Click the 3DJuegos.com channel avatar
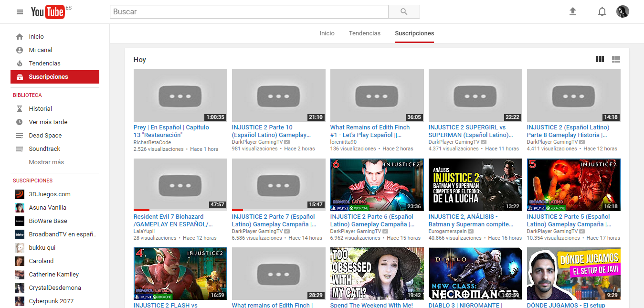Screen dimensions: 644x308 [x=20, y=194]
